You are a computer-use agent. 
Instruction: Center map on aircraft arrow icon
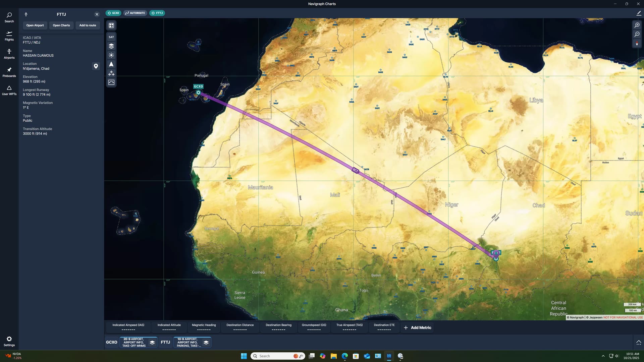[x=111, y=64]
